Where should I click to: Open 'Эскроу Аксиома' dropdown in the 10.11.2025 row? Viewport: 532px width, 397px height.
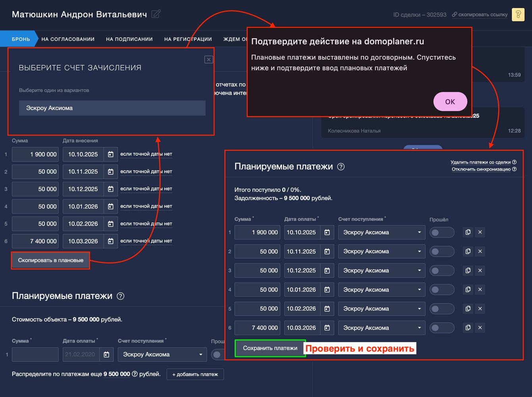382,251
